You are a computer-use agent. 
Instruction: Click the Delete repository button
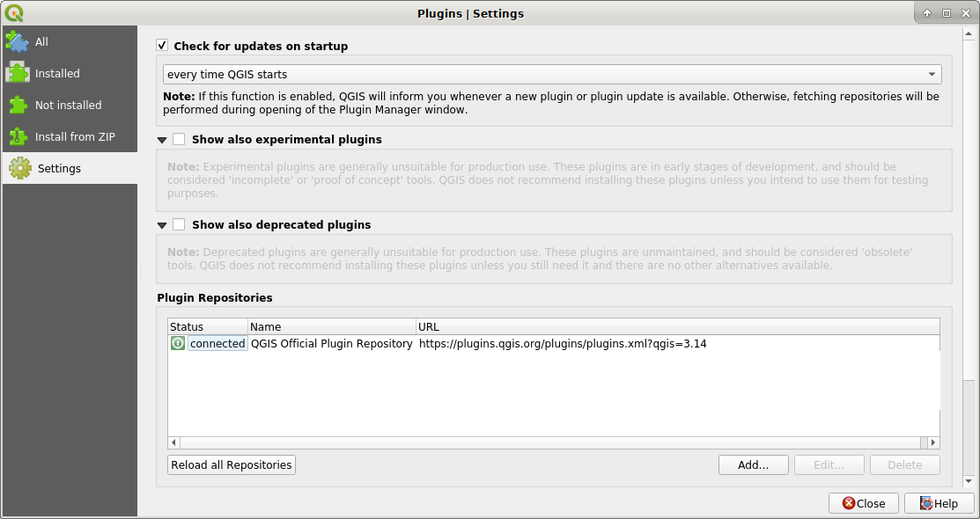click(904, 464)
